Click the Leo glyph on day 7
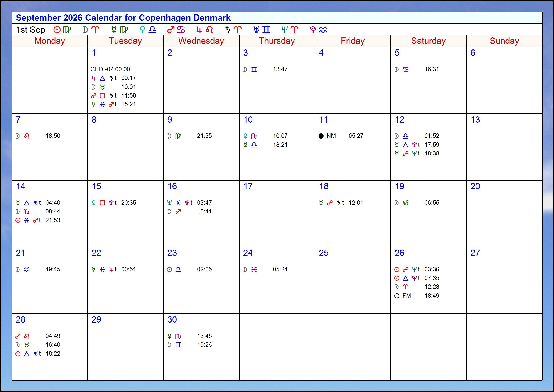The image size is (554, 392). pyautogui.click(x=27, y=136)
